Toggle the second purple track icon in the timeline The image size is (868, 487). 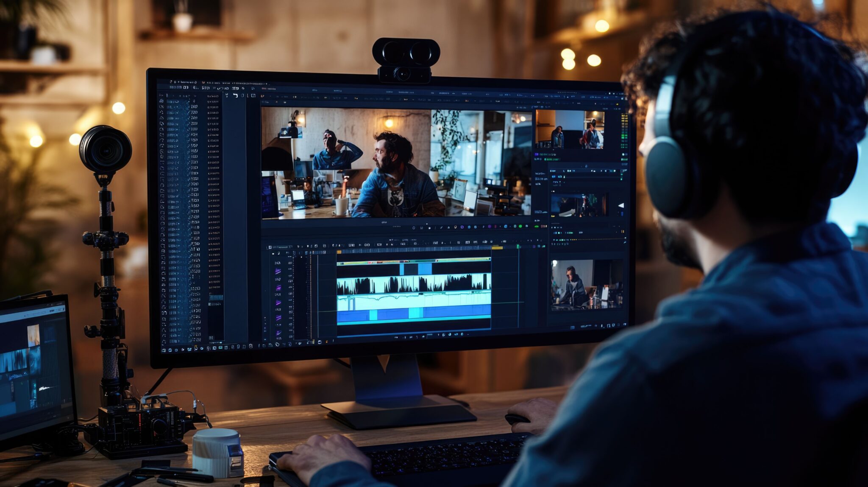tap(278, 288)
